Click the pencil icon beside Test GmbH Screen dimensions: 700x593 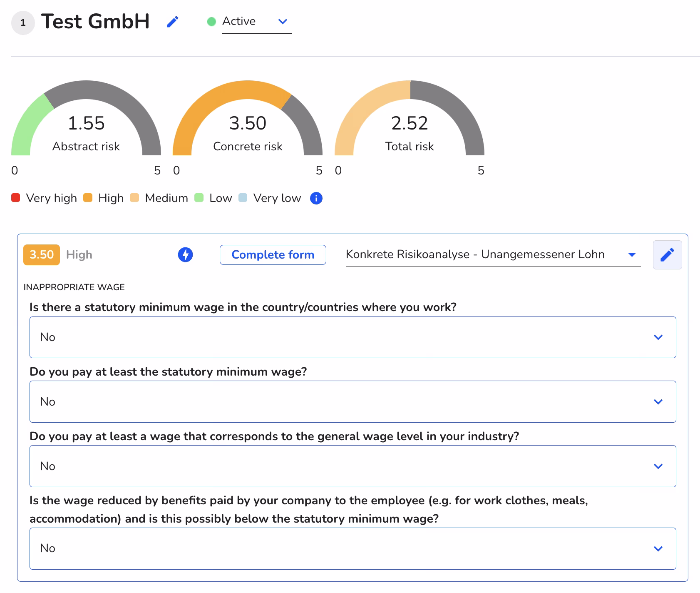click(173, 22)
